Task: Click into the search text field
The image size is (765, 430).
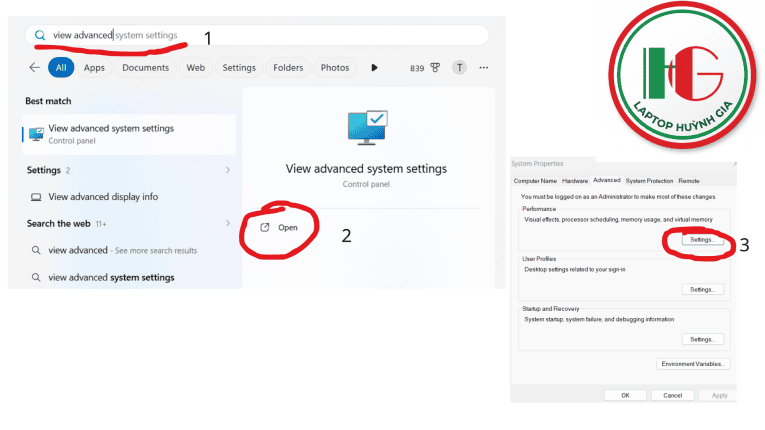Action: 257,35
